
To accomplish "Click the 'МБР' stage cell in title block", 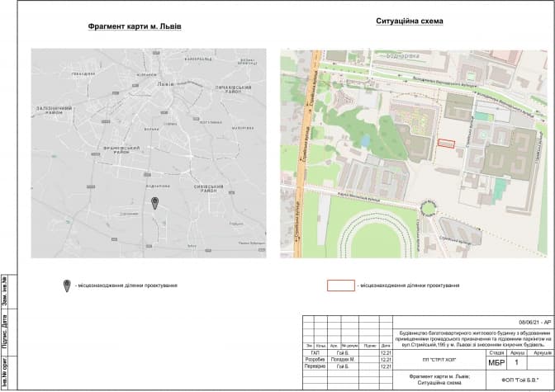I will click(x=497, y=361).
